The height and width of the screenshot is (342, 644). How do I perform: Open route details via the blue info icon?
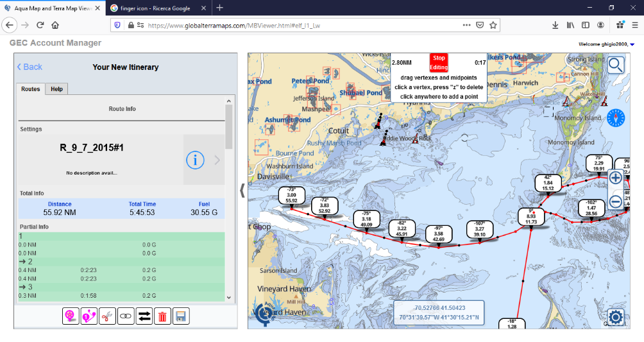195,160
